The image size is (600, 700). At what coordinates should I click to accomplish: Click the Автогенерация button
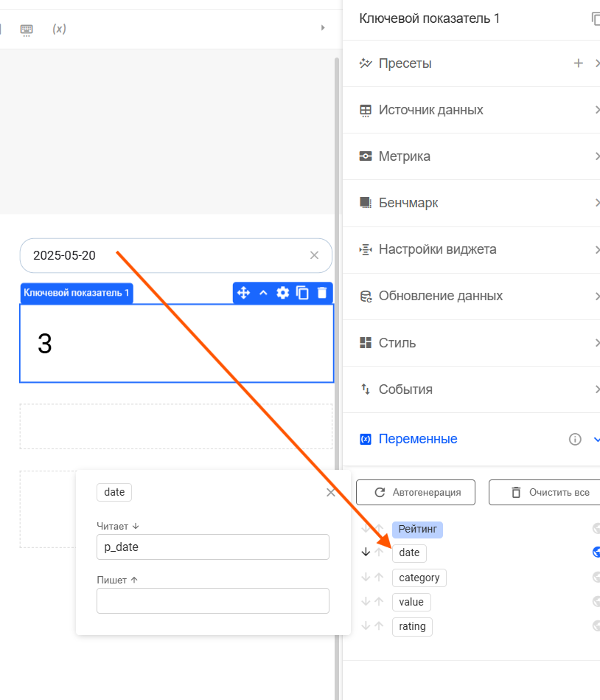tap(416, 492)
